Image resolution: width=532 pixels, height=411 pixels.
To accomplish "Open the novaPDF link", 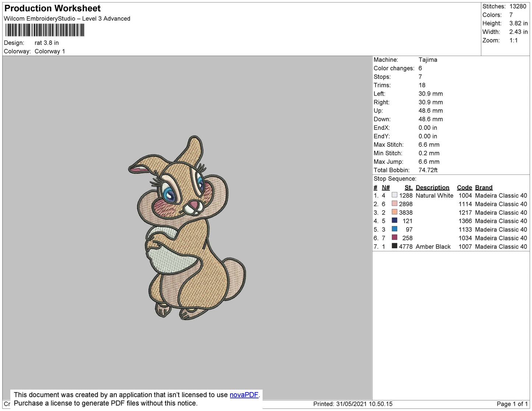I will click(244, 395).
